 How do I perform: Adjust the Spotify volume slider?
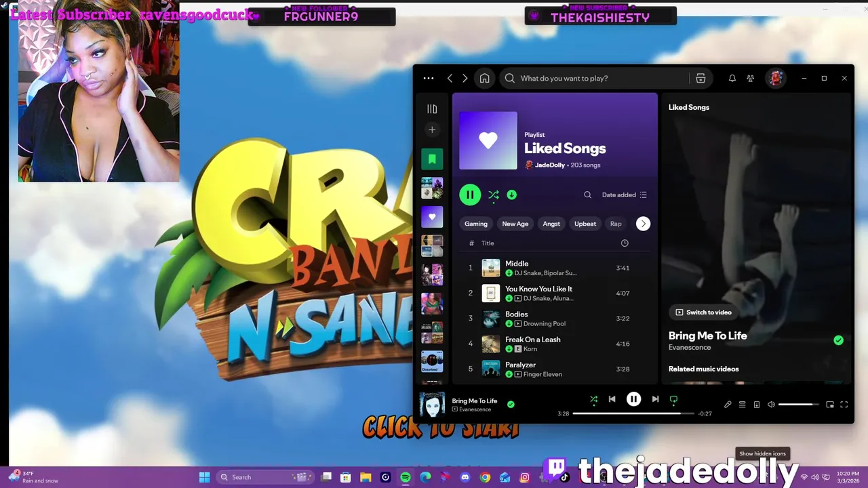click(x=798, y=405)
